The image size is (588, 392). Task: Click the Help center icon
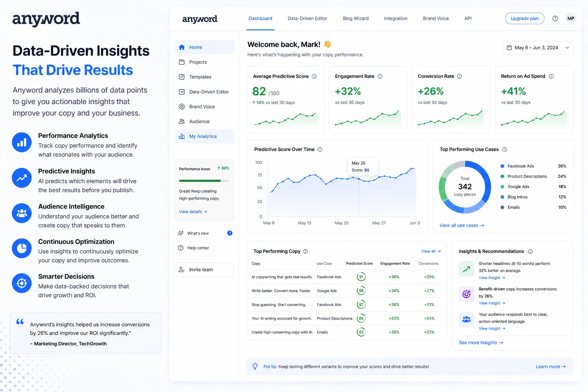(x=181, y=248)
